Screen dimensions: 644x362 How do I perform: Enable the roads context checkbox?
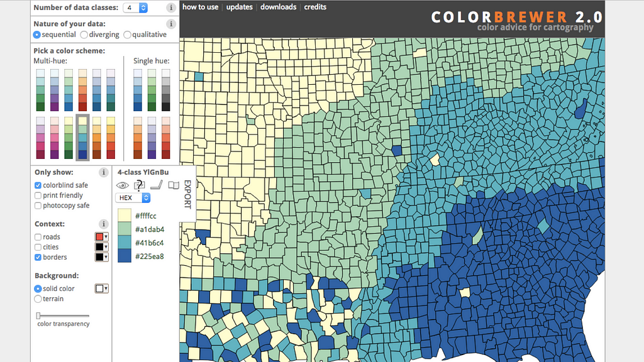pos(38,237)
